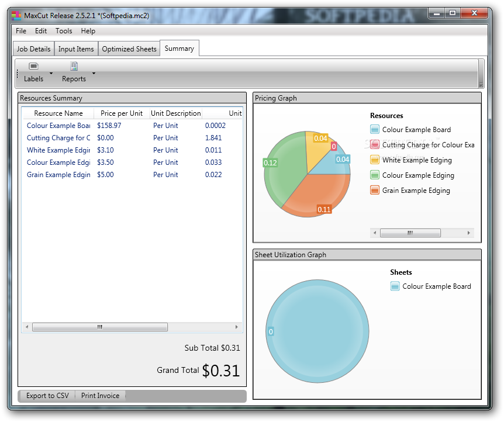The width and height of the screenshot is (504, 422).
Task: Click the $158.97 price cell
Action: 109,125
